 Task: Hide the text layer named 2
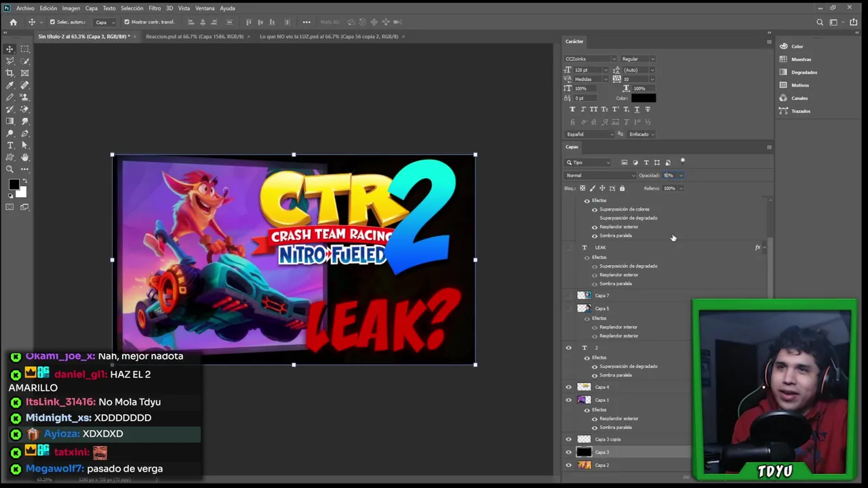coord(569,348)
